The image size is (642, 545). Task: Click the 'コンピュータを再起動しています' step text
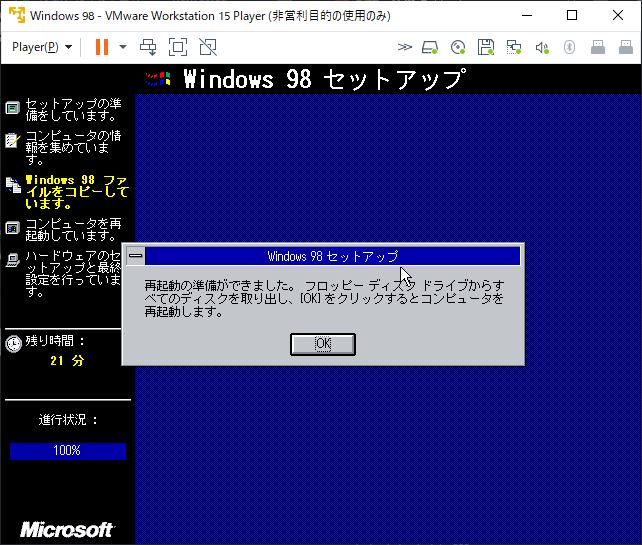tap(73, 229)
